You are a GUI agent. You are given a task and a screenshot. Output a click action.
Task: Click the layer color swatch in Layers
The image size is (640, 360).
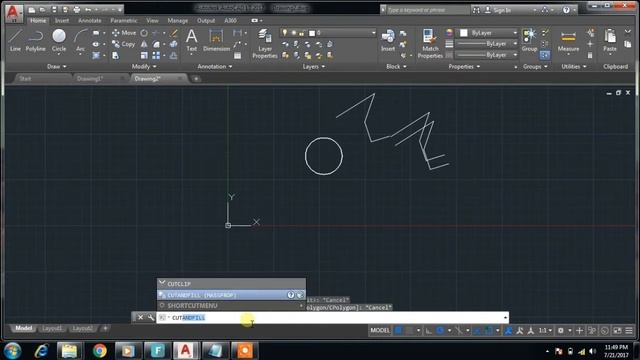[x=312, y=33]
